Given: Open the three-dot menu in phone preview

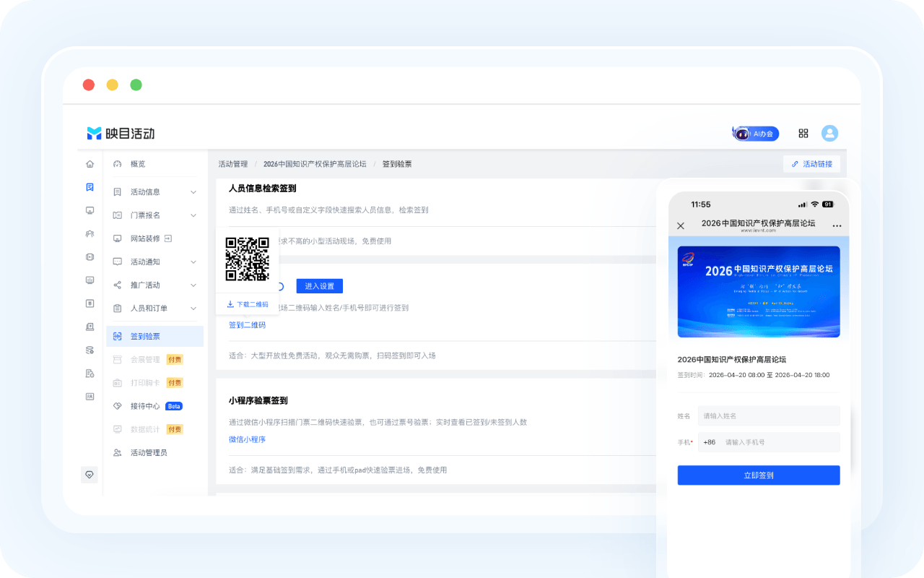Looking at the screenshot, I should [x=837, y=225].
